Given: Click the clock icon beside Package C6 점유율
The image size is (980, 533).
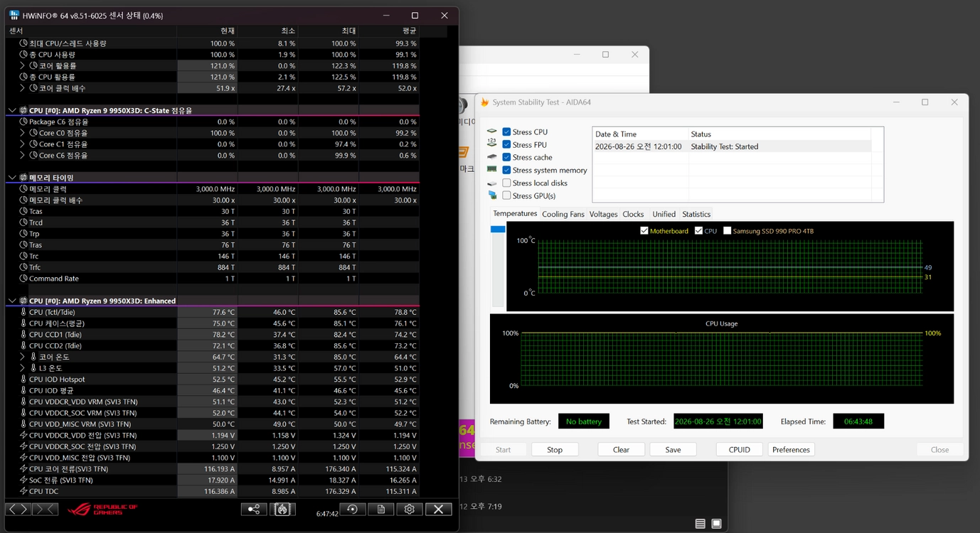Looking at the screenshot, I should click(23, 122).
